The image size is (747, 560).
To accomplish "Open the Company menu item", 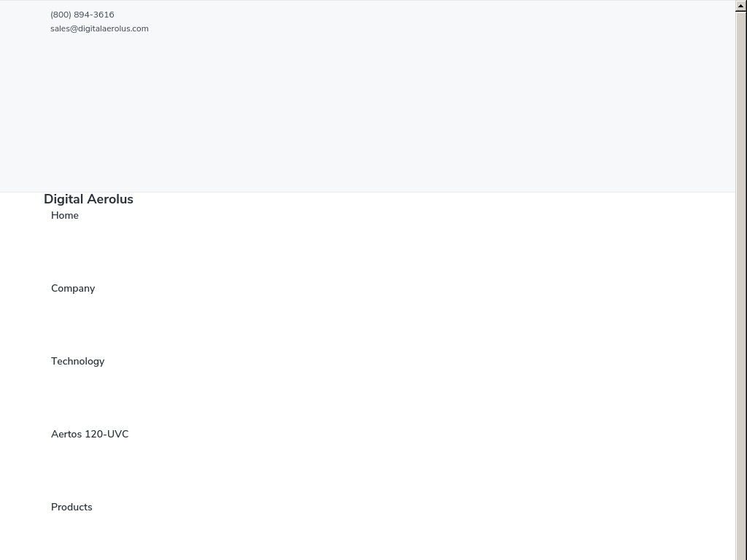I will [x=73, y=289].
